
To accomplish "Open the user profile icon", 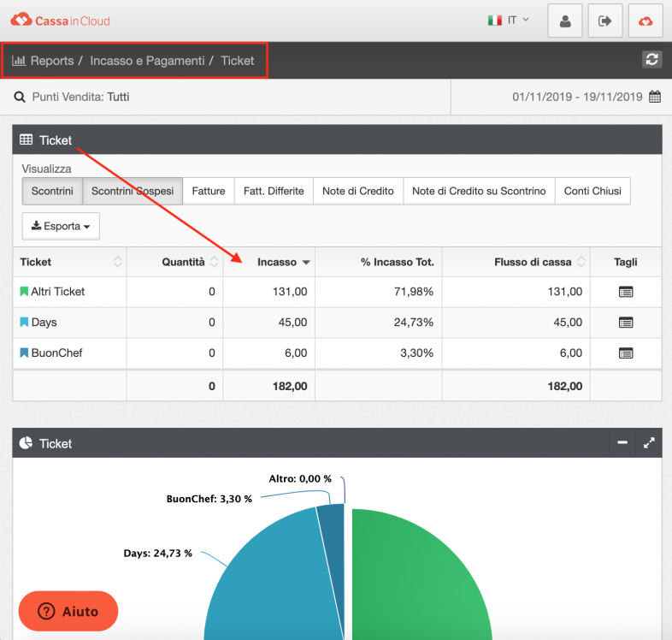I will click(x=565, y=21).
